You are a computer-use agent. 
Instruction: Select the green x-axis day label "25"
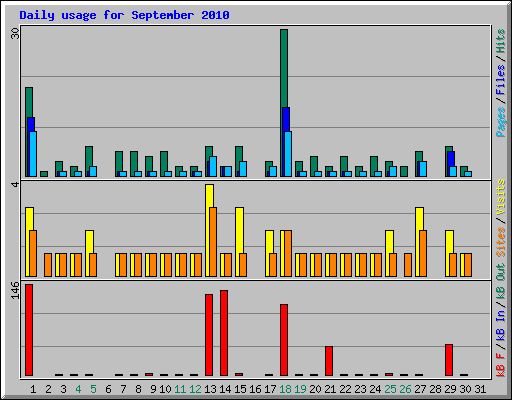pyautogui.click(x=390, y=389)
